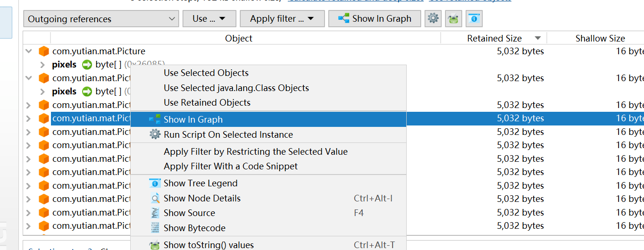
Task: Click the tree legend info toolbar icon
Action: (x=474, y=19)
